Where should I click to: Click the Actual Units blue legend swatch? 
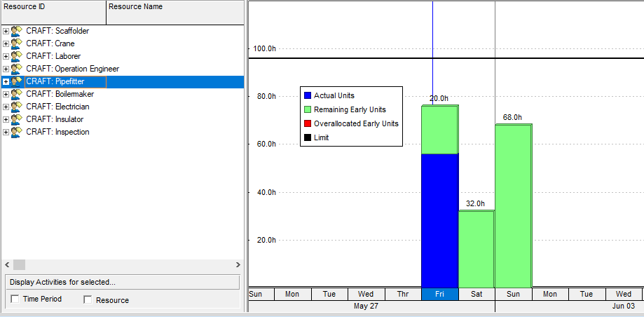pos(307,95)
